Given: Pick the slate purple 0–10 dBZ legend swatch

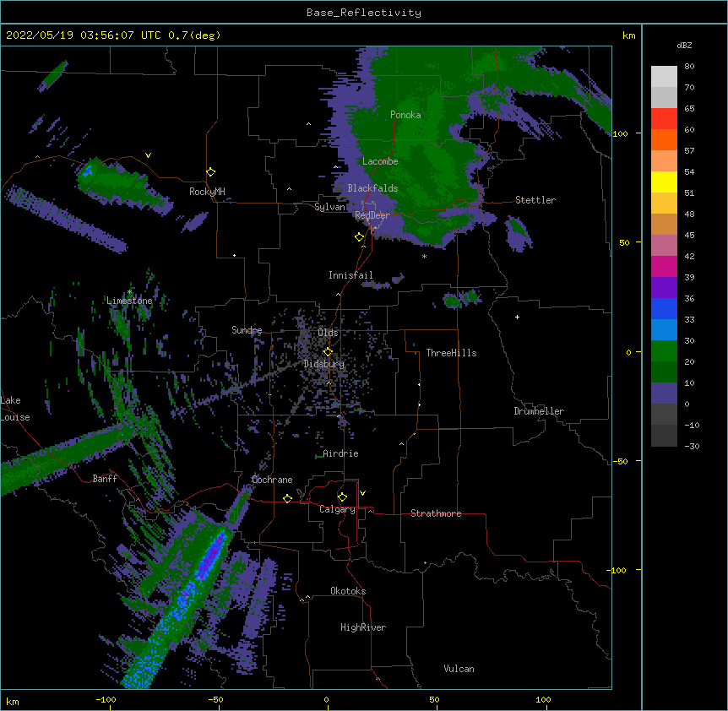Looking at the screenshot, I should [664, 393].
